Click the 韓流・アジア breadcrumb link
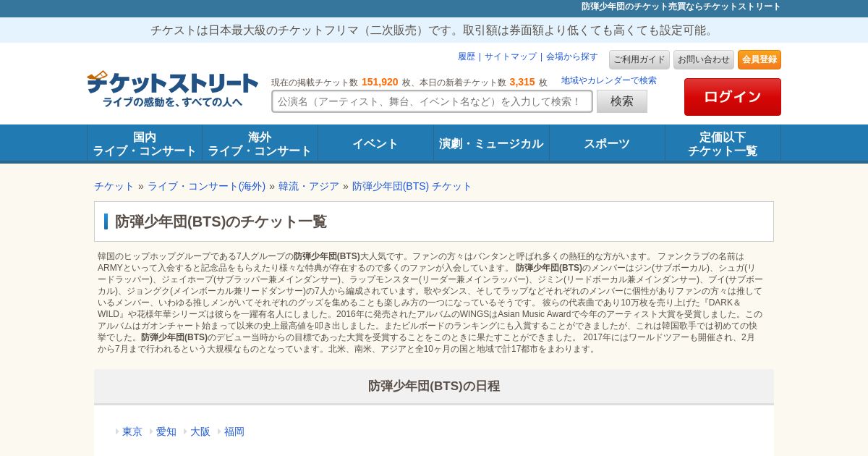 309,186
